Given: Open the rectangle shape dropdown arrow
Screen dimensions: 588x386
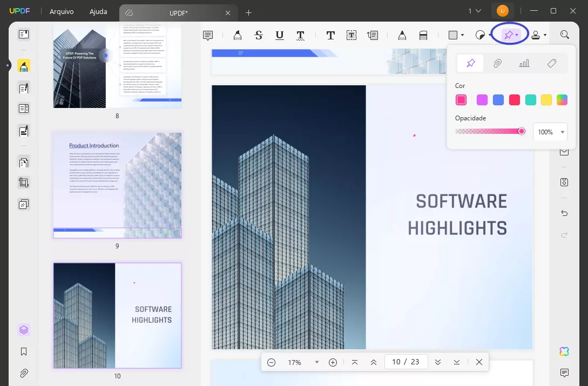Looking at the screenshot, I should [462, 35].
